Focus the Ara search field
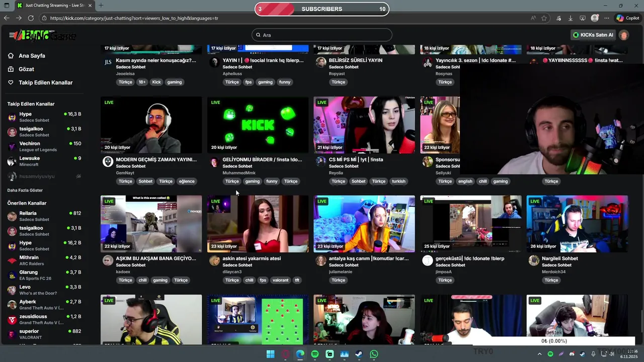This screenshot has width=644, height=362. 322,35
